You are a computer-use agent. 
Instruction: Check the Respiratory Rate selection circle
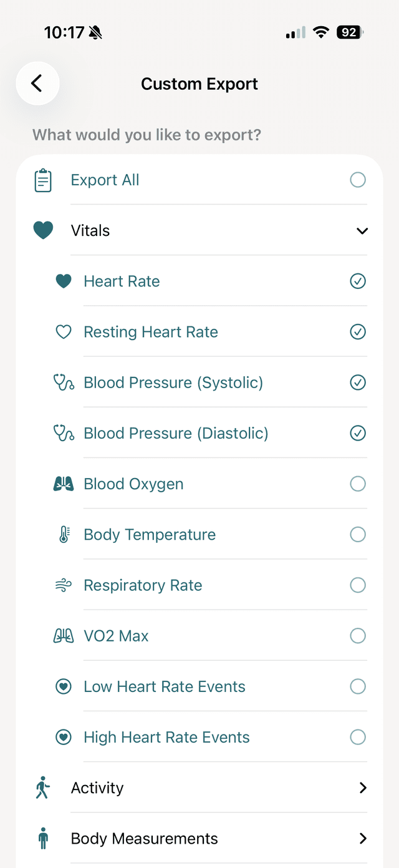358,585
